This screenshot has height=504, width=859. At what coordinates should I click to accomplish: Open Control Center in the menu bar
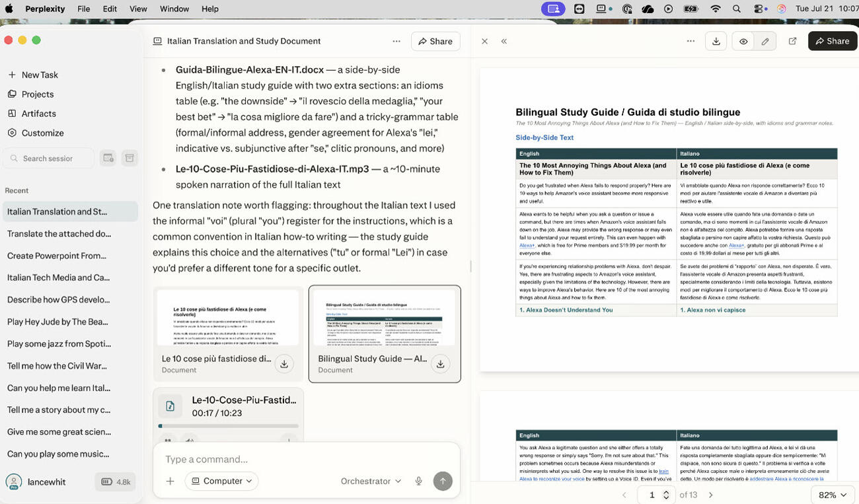pos(760,9)
